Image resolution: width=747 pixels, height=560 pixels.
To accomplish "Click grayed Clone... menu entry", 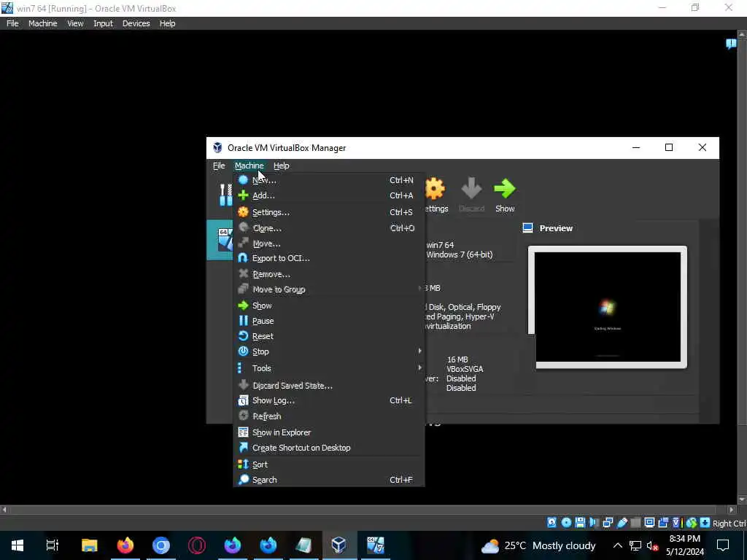I will click(329, 228).
